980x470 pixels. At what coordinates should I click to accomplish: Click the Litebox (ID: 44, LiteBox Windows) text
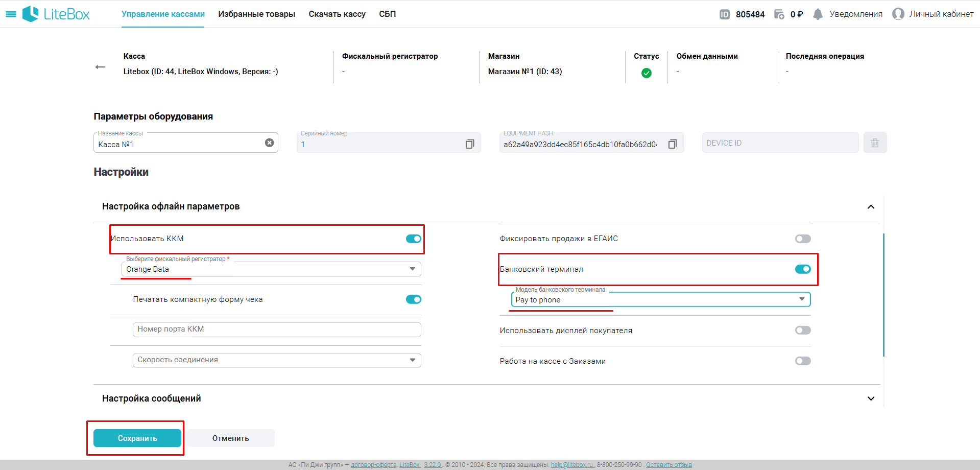(x=201, y=72)
